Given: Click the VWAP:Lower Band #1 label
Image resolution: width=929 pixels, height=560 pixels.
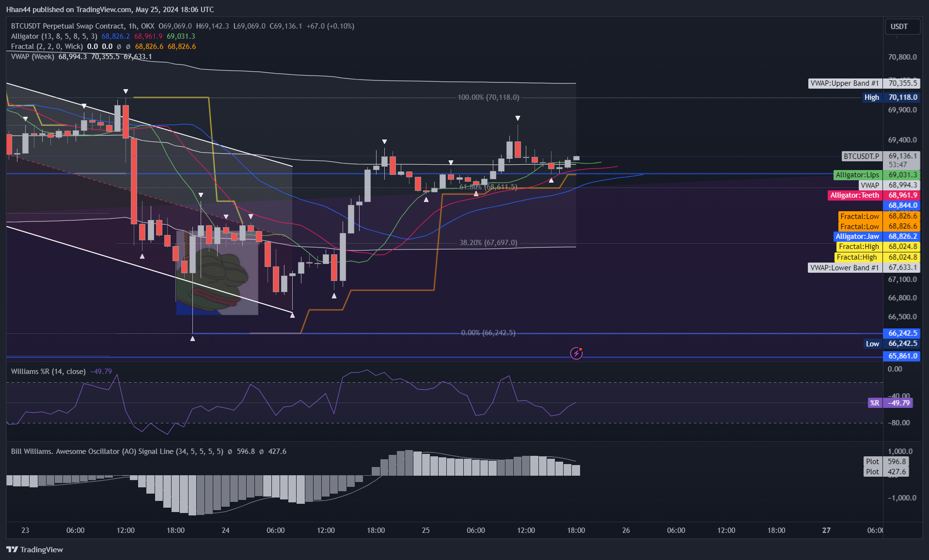Looking at the screenshot, I should click(864, 268).
